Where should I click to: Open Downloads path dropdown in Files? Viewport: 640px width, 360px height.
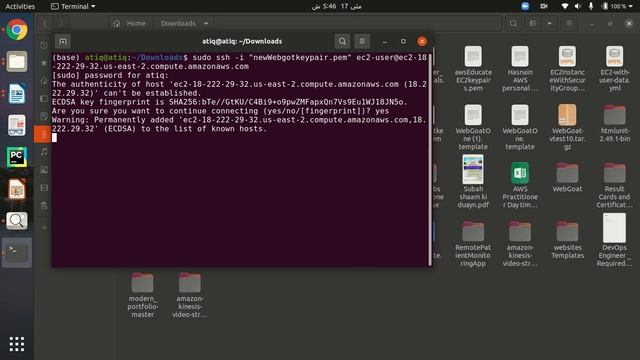click(x=206, y=24)
